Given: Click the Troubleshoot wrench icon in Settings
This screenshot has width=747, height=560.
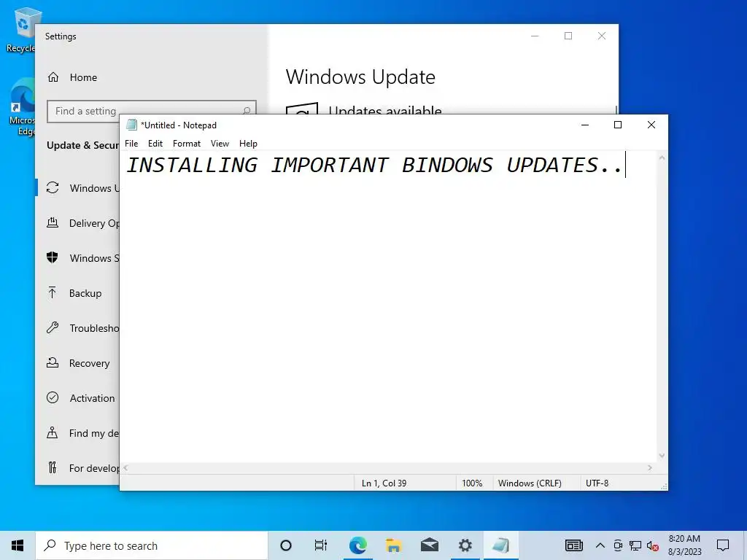Looking at the screenshot, I should (x=53, y=327).
